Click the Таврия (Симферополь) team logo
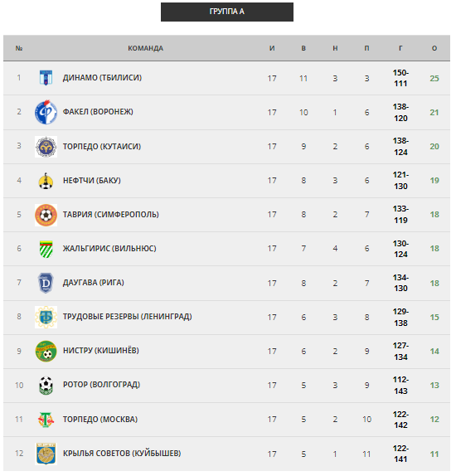This screenshot has height=476, width=456. point(46,215)
